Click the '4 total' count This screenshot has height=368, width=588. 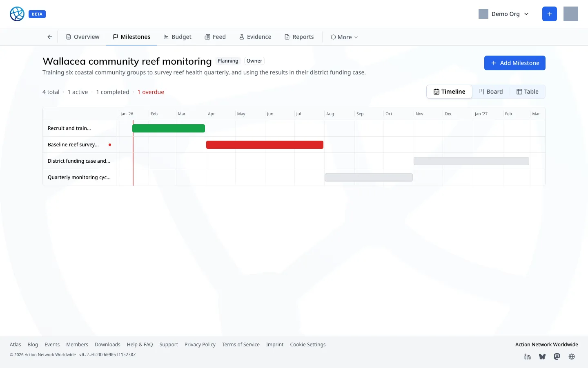51,92
